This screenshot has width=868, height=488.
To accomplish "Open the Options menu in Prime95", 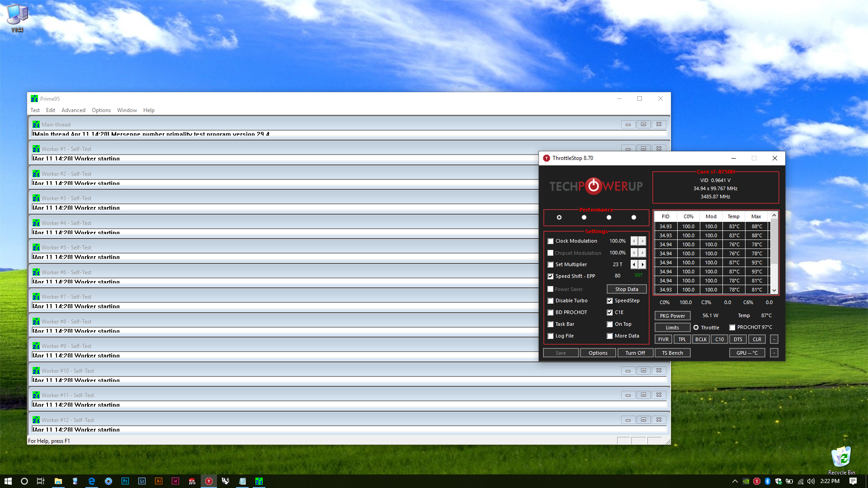I will click(x=101, y=110).
